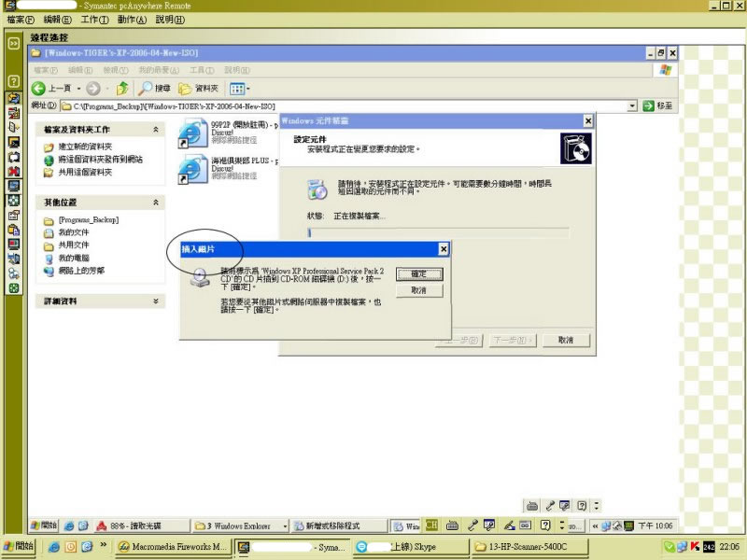Screen dimensions: 747x560
Task: Open 我的電腦 from other places
Action: pos(74,259)
